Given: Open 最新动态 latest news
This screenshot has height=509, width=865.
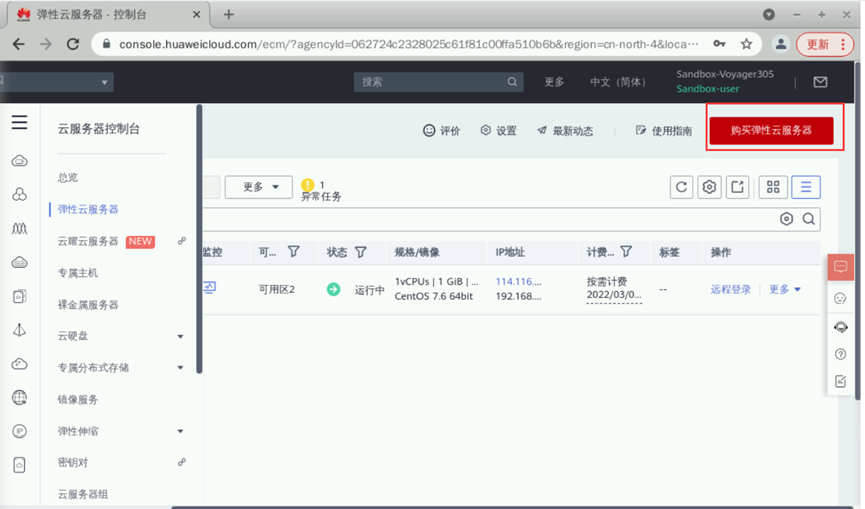Looking at the screenshot, I should 565,131.
